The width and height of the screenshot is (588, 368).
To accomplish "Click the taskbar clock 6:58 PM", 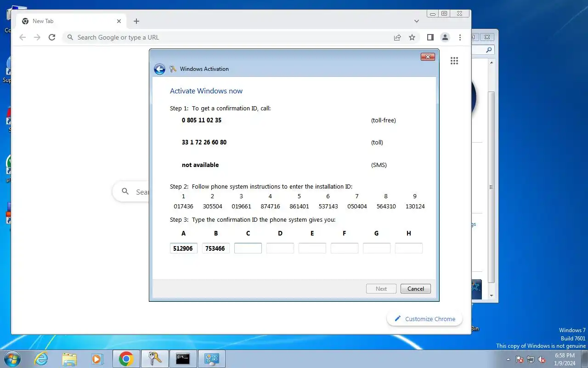I will tap(565, 356).
